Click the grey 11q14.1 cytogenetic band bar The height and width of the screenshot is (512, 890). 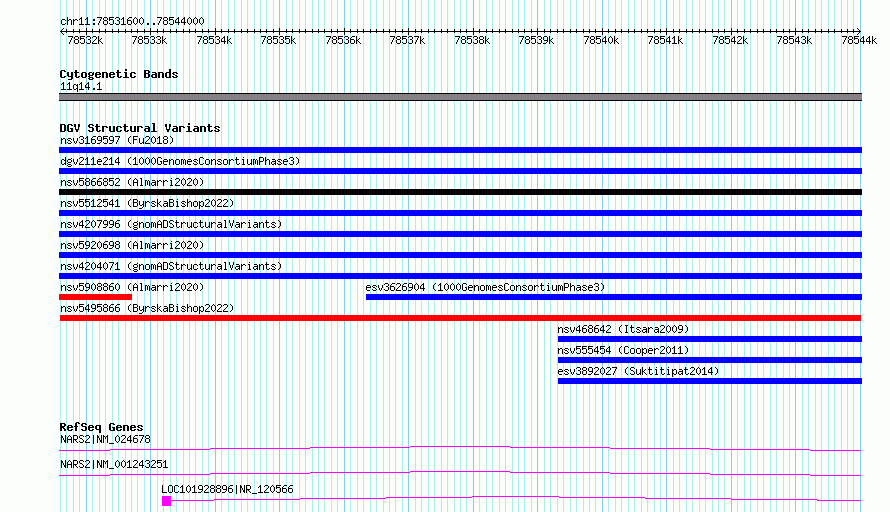pyautogui.click(x=460, y=97)
